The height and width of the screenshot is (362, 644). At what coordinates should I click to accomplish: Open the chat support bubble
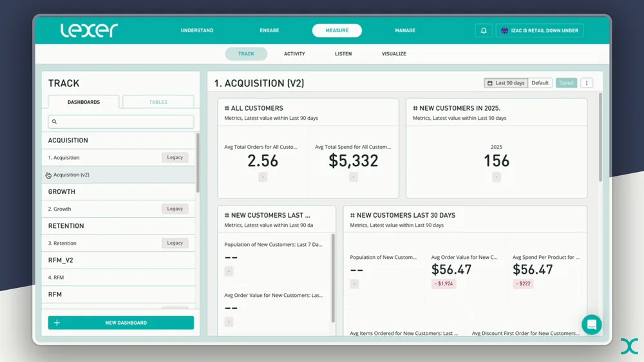pos(591,325)
